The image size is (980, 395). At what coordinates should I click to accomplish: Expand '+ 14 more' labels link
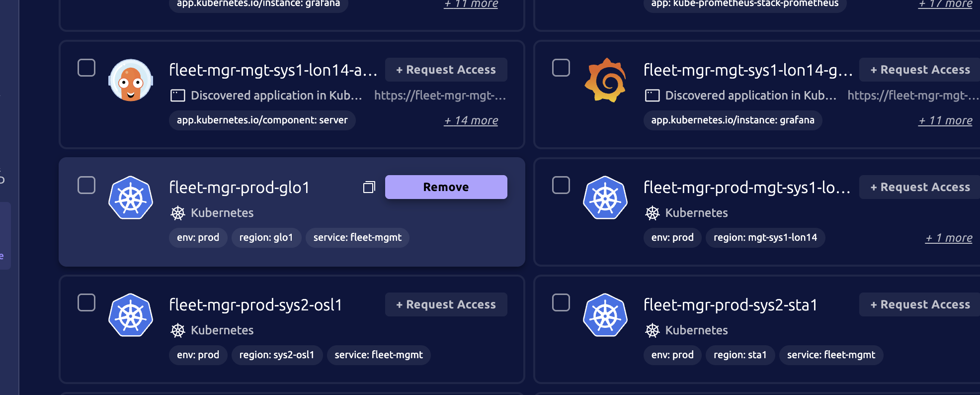pos(471,120)
